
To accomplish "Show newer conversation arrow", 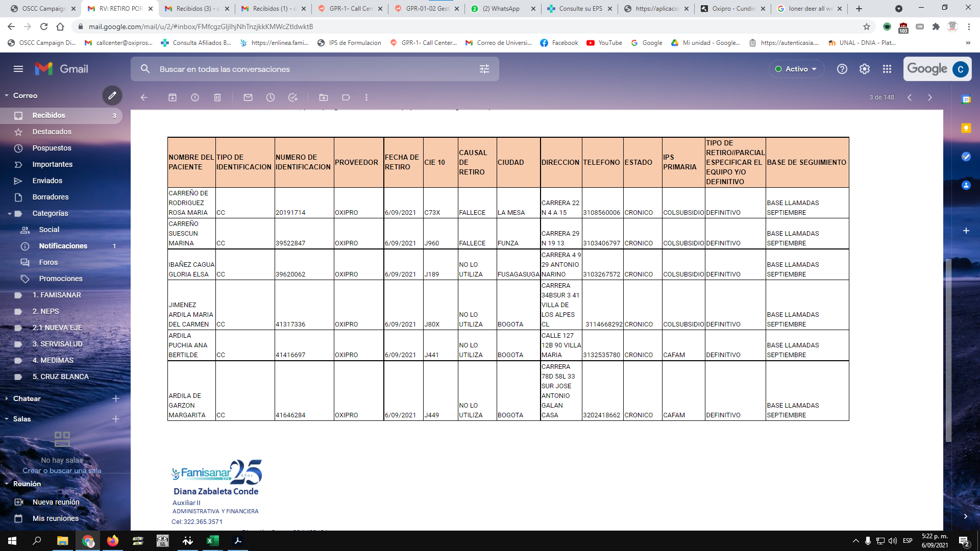I will click(910, 97).
